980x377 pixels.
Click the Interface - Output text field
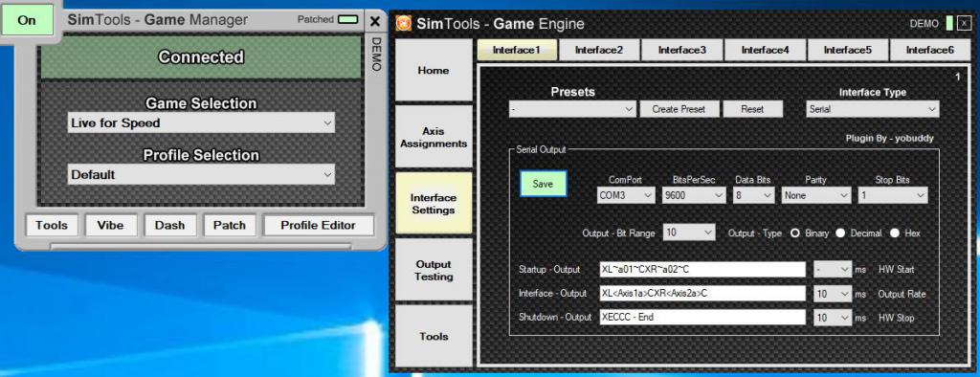[702, 293]
